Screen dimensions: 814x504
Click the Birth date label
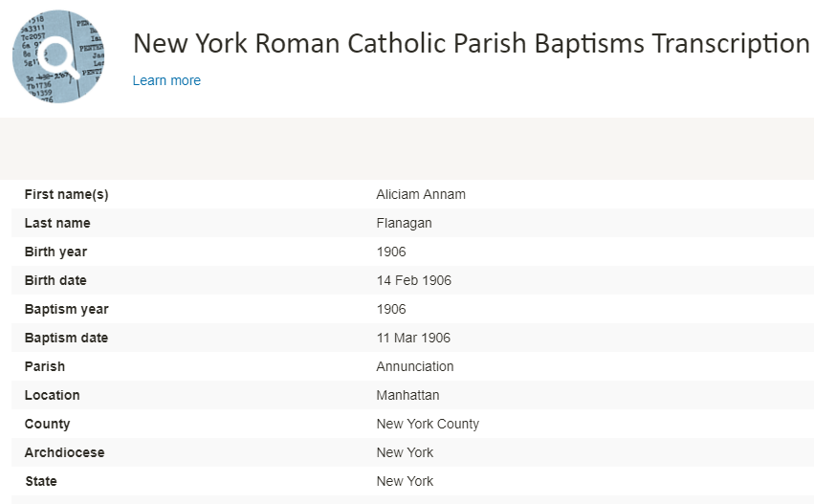tap(55, 280)
